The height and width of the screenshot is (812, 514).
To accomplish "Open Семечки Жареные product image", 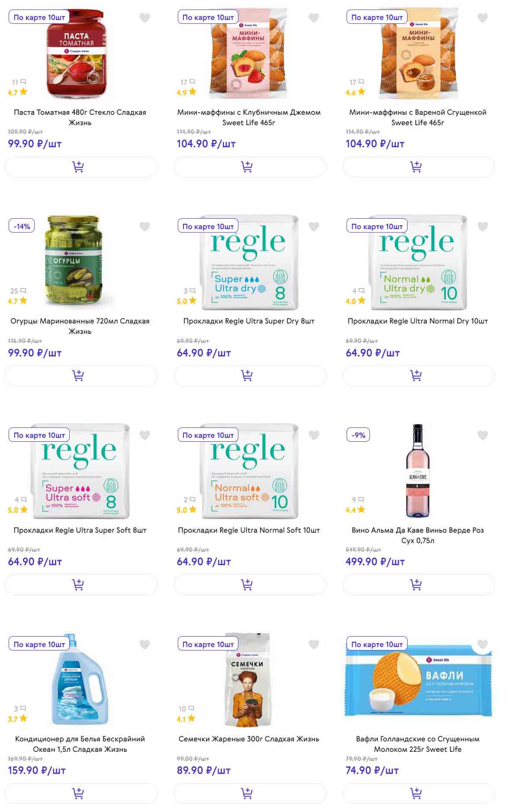I will click(247, 680).
